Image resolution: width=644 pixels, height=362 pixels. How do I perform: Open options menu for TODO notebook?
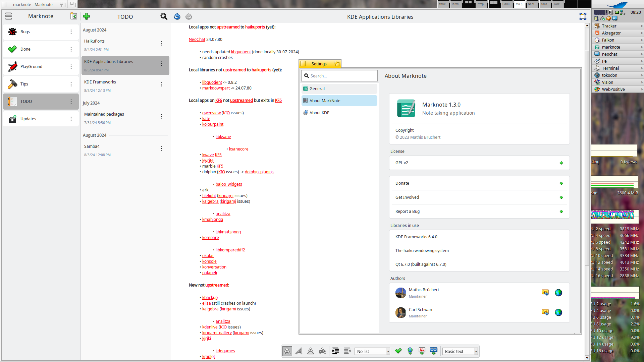click(71, 102)
